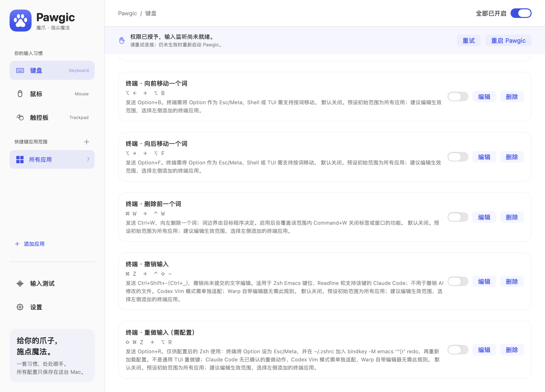545x392 pixels.
Task: Select the 所有应用 scope
Action: coord(52,160)
